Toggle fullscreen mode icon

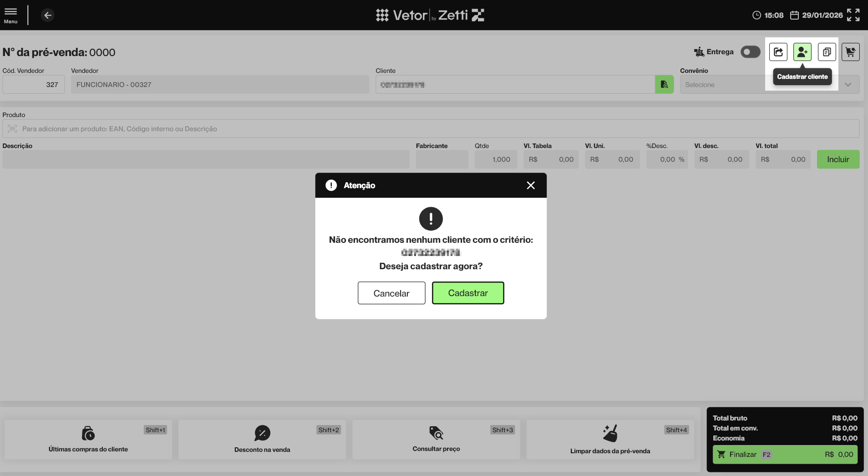[x=853, y=15]
